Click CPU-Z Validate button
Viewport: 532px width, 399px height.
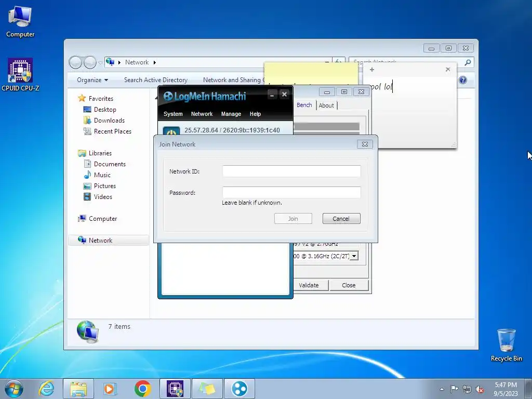[x=311, y=285]
